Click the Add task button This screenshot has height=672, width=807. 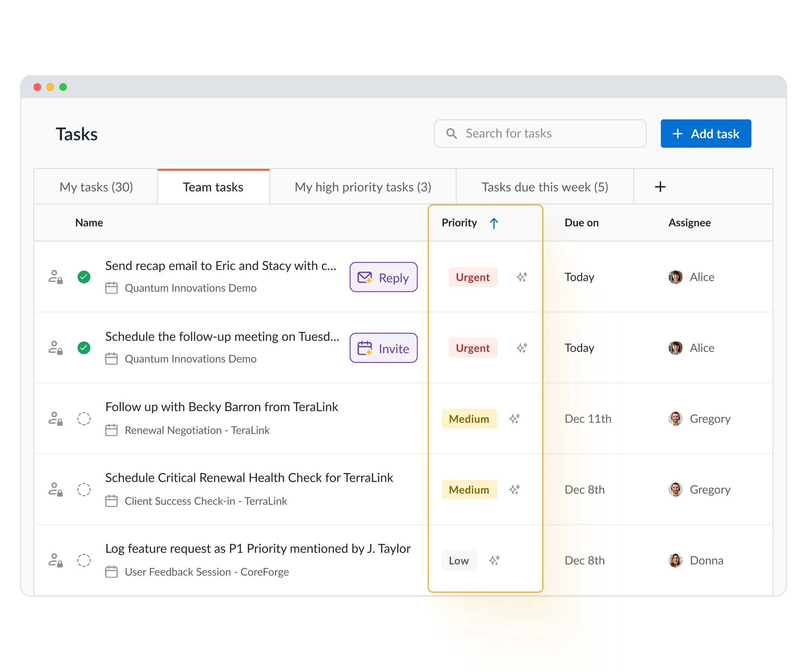point(705,133)
